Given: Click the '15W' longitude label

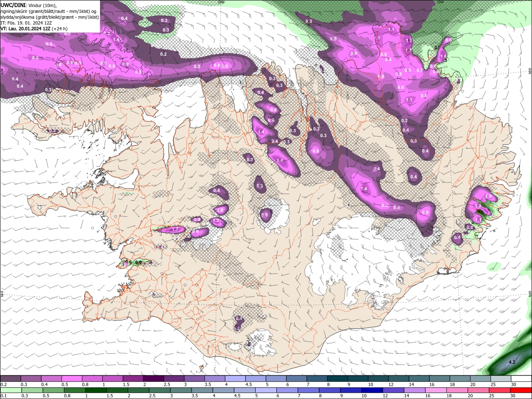Looking at the screenshot, I should [x=440, y=2].
